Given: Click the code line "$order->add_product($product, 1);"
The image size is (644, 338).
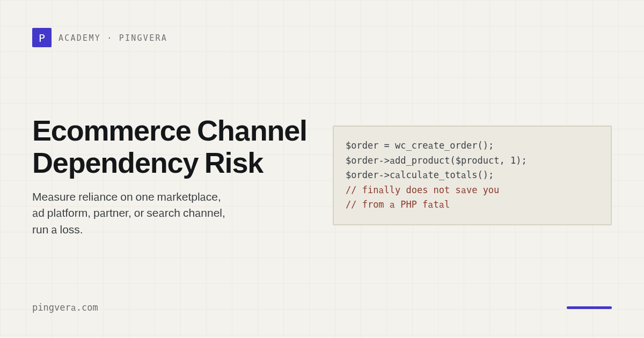Looking at the screenshot, I should coord(436,160).
